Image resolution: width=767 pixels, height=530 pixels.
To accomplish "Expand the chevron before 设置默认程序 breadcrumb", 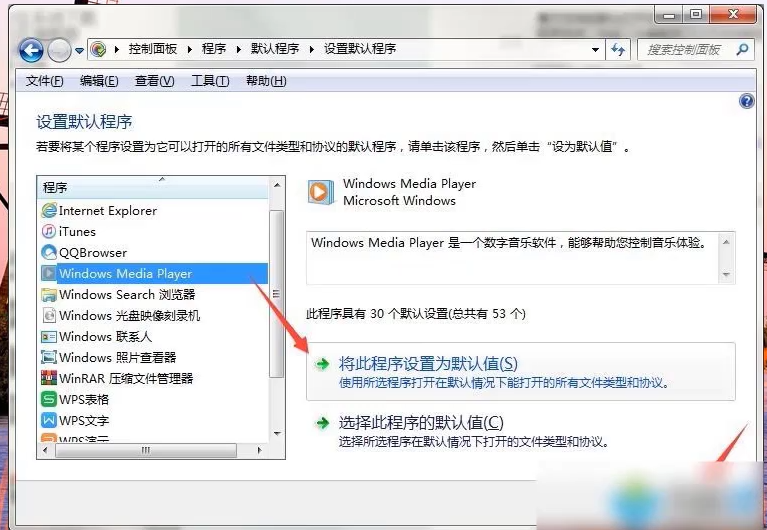I will point(312,49).
